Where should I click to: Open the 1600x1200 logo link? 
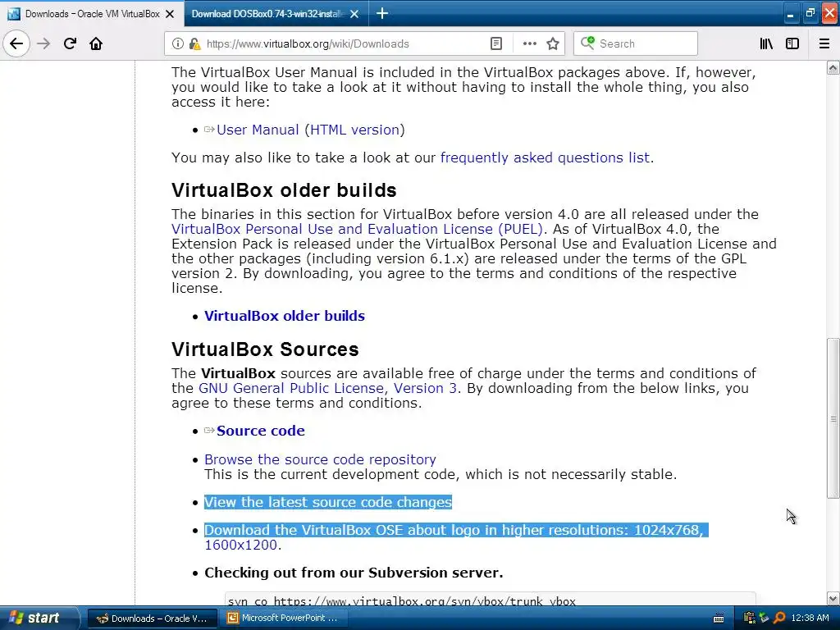coord(240,545)
